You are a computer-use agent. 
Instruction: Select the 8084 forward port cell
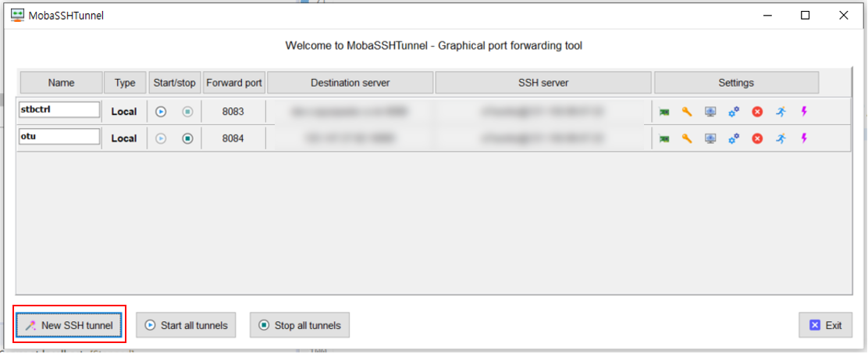click(x=233, y=138)
